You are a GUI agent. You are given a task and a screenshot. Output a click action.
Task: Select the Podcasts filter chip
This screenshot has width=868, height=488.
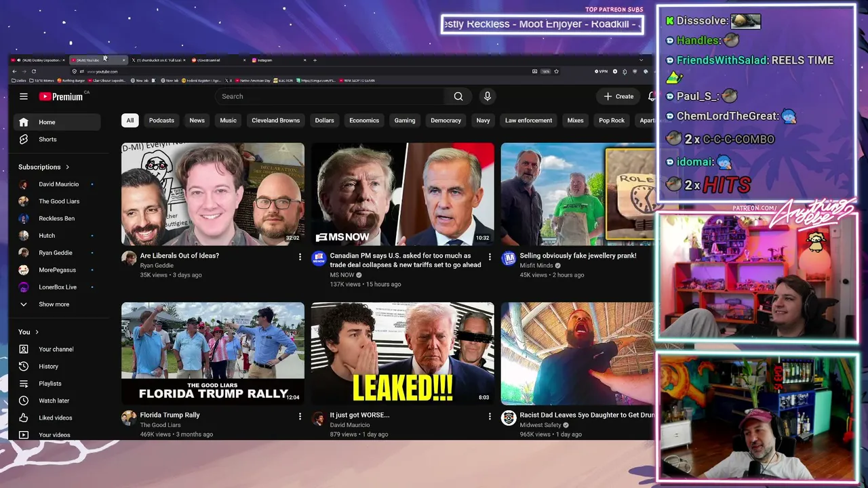coord(161,121)
